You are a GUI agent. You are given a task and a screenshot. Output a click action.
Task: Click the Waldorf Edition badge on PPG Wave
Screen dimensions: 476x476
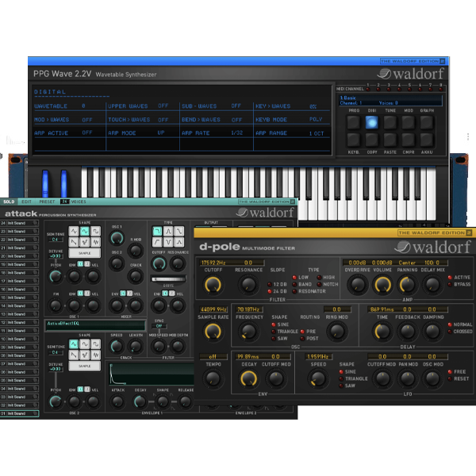pyautogui.click(x=413, y=61)
